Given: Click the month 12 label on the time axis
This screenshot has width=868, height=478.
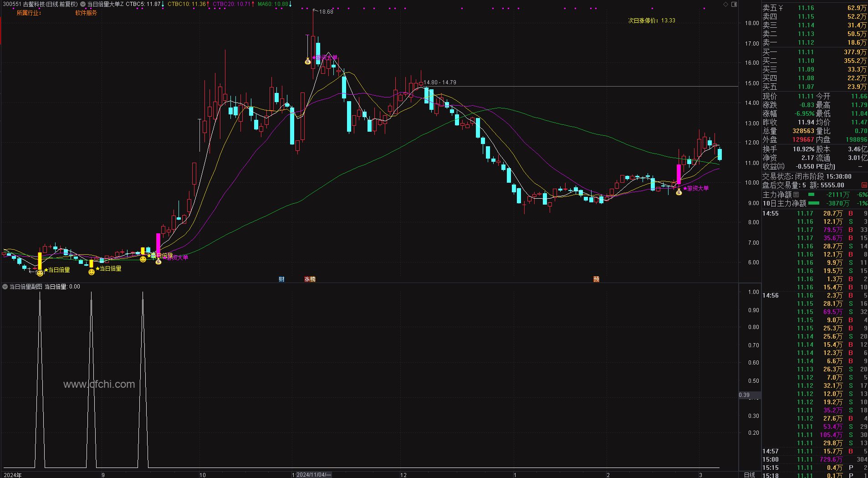Looking at the screenshot, I should tap(403, 475).
